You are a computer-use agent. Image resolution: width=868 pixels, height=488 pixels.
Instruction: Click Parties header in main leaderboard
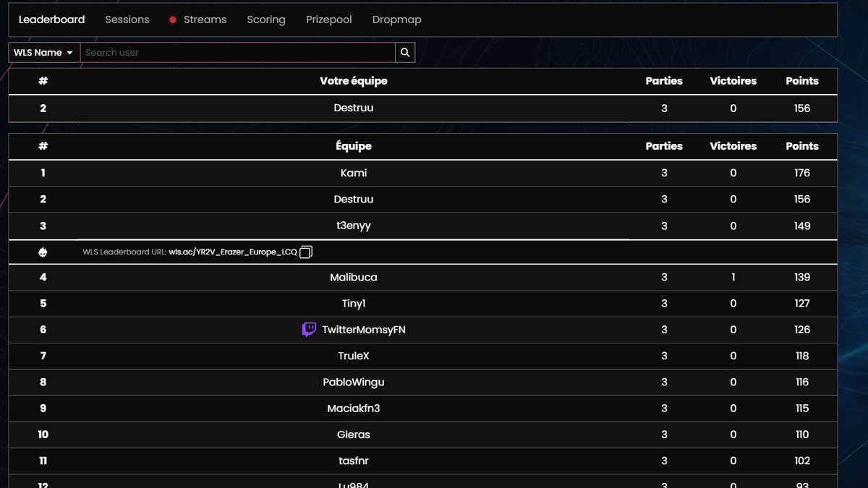664,146
